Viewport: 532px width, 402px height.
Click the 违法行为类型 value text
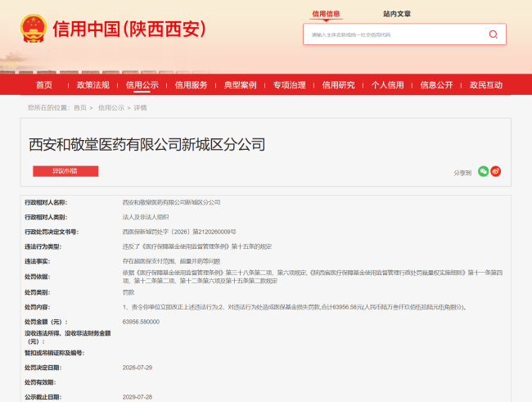tap(197, 246)
